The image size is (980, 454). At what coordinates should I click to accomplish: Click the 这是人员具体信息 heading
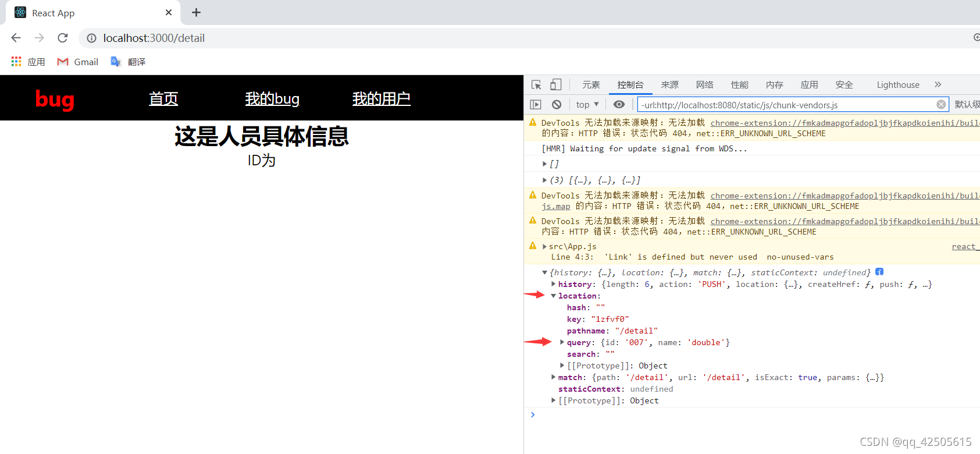[x=262, y=136]
